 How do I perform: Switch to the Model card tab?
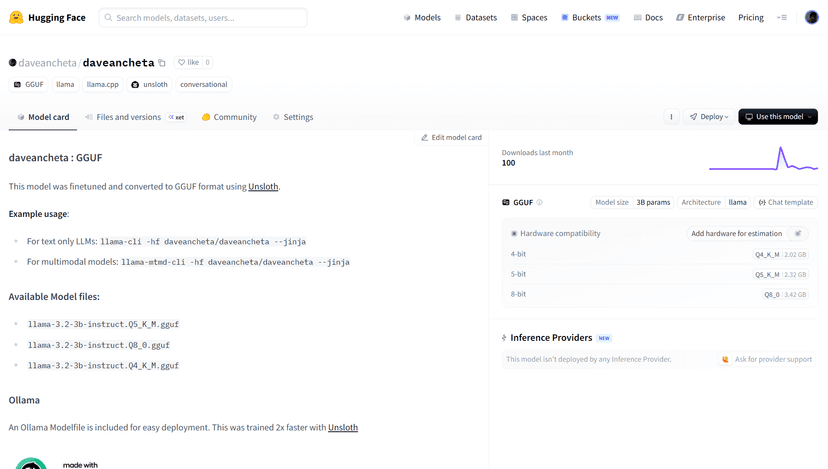click(43, 117)
